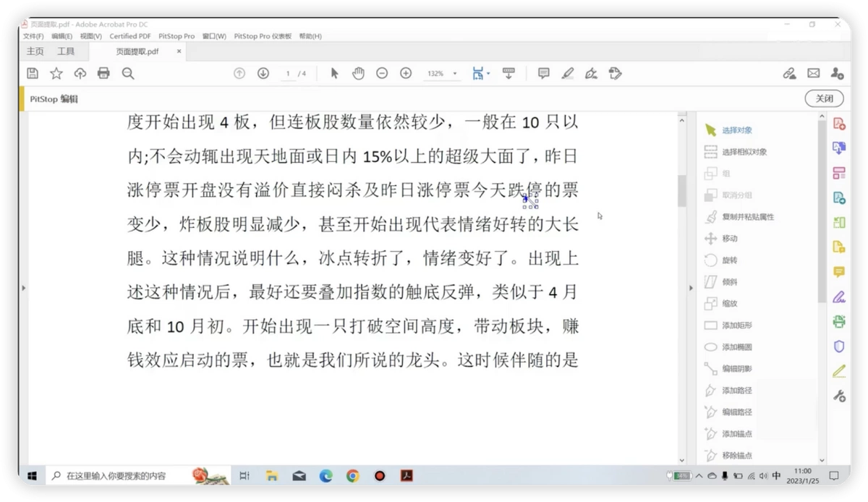Image resolution: width=868 pixels, height=502 pixels.
Task: Collapse the right panel with the arrow
Action: pyautogui.click(x=690, y=288)
